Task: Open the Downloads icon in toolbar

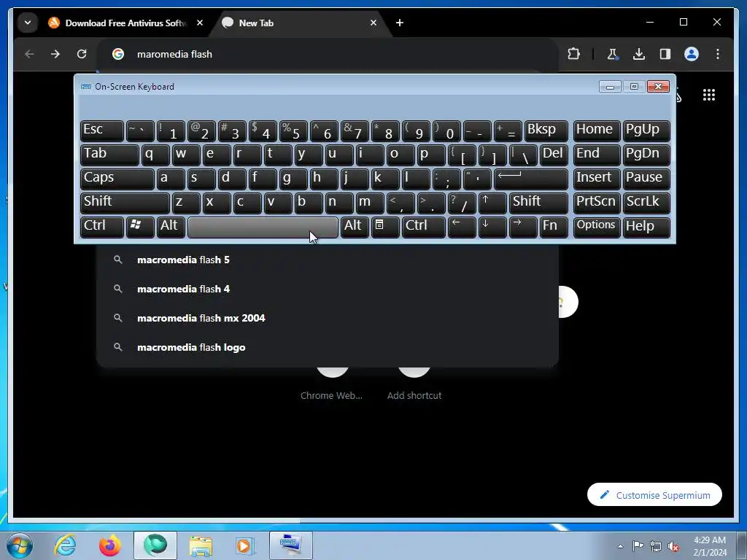Action: pos(639,54)
